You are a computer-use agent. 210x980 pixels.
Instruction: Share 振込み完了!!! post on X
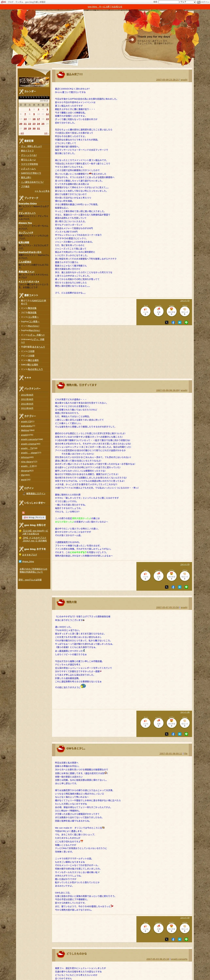click(166, 322)
